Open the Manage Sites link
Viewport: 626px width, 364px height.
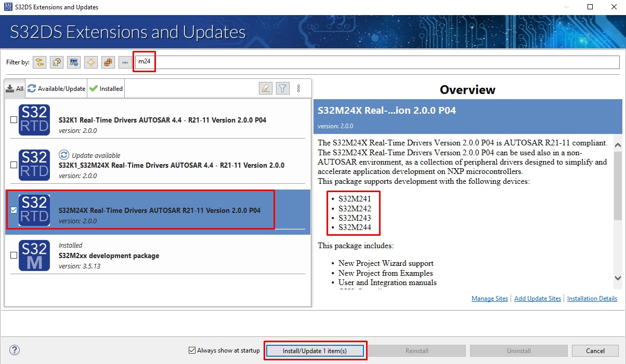coord(490,299)
